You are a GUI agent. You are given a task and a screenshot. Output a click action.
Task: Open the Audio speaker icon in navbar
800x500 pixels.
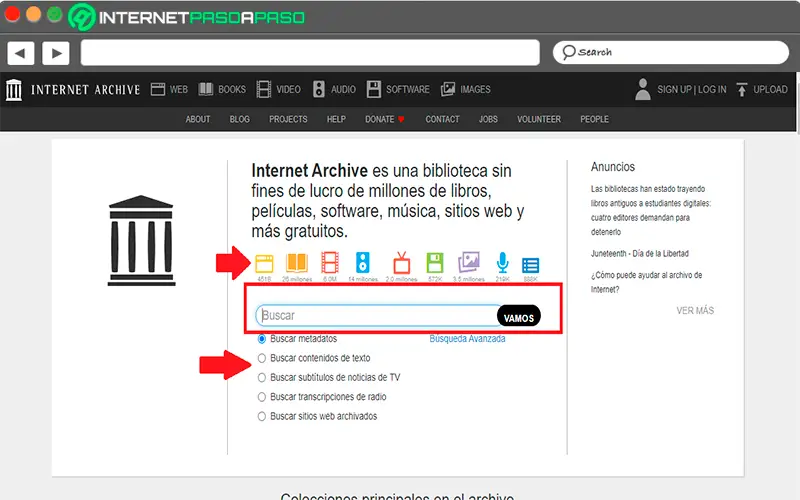click(x=319, y=89)
